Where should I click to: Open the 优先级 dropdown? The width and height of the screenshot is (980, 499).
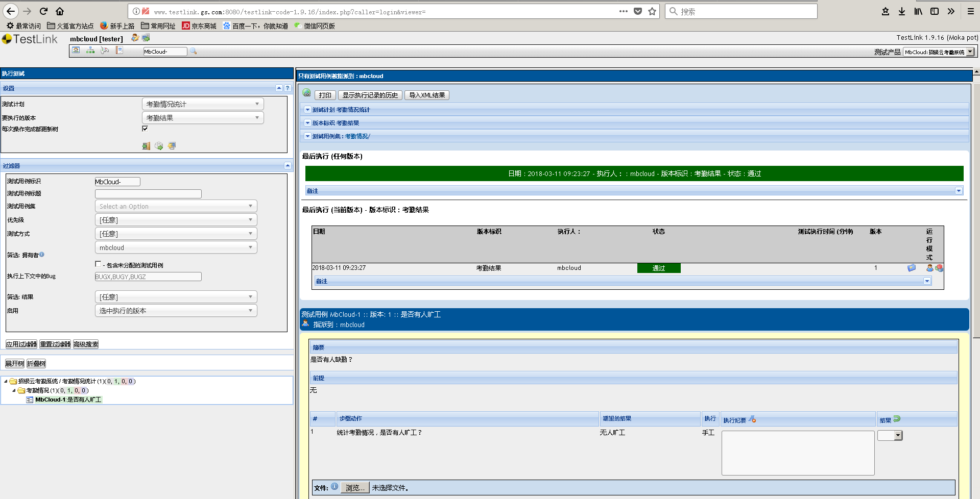pyautogui.click(x=176, y=220)
